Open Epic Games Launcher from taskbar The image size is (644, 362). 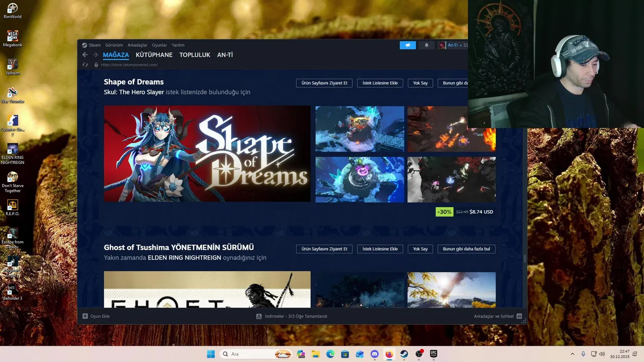click(433, 354)
